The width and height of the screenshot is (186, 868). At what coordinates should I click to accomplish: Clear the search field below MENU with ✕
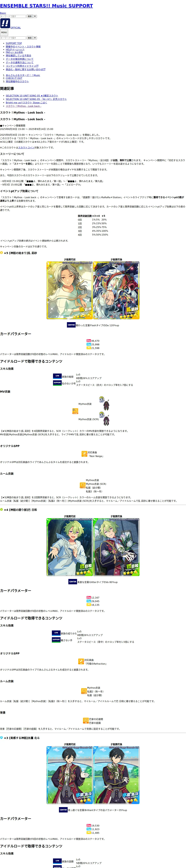point(35,38)
